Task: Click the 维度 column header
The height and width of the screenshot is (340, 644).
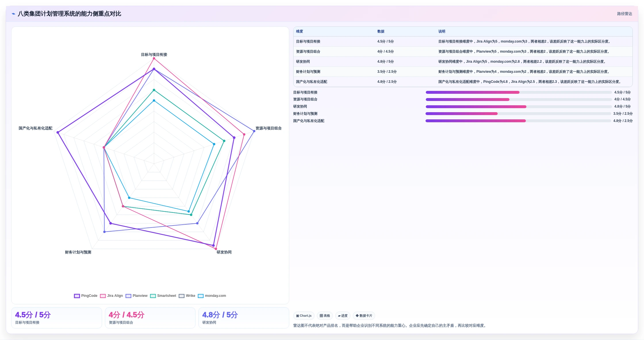Action: 300,31
